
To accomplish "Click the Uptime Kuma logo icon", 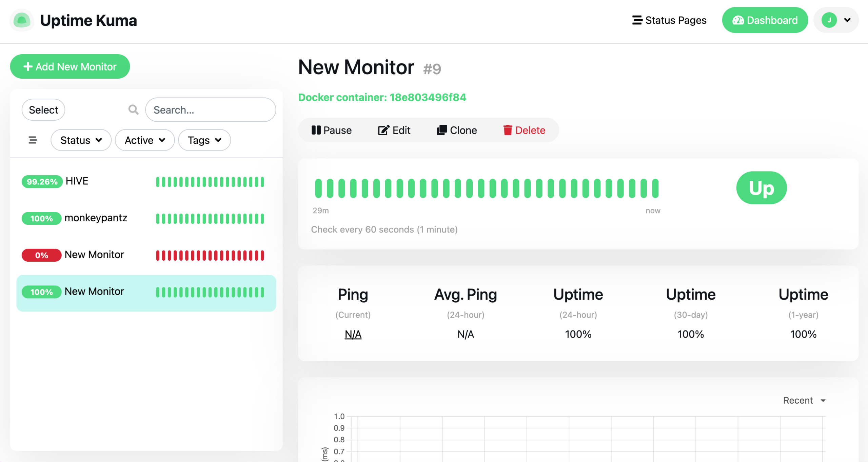I will click(22, 20).
